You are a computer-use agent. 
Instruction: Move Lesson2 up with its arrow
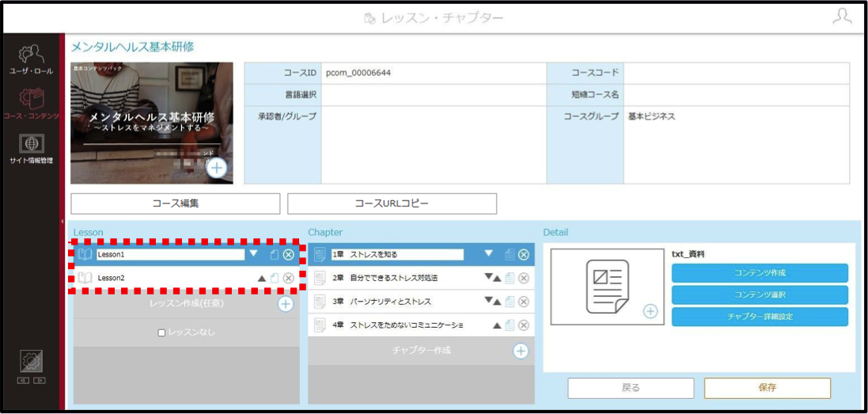(262, 279)
